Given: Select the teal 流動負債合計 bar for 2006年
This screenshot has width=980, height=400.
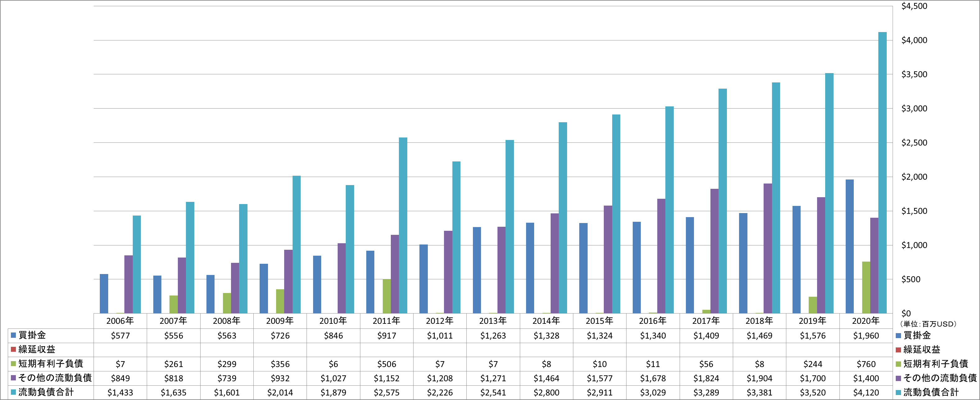Looking at the screenshot, I should pyautogui.click(x=136, y=264).
